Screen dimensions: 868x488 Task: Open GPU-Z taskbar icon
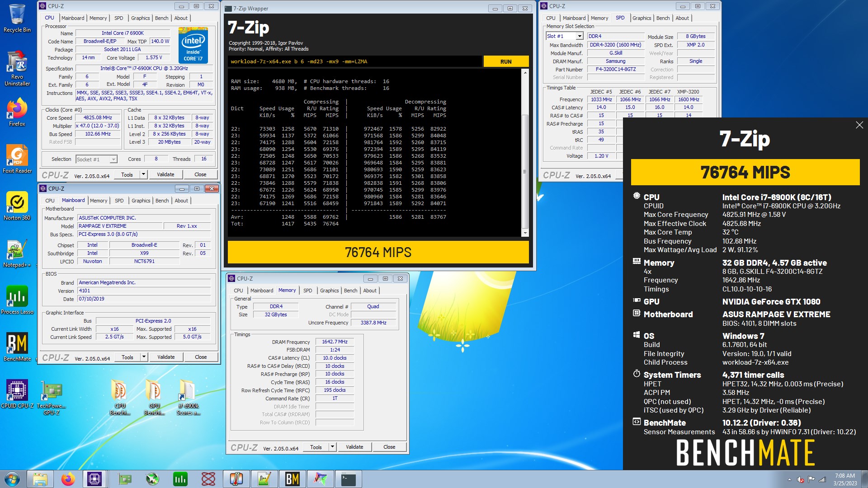click(x=124, y=479)
